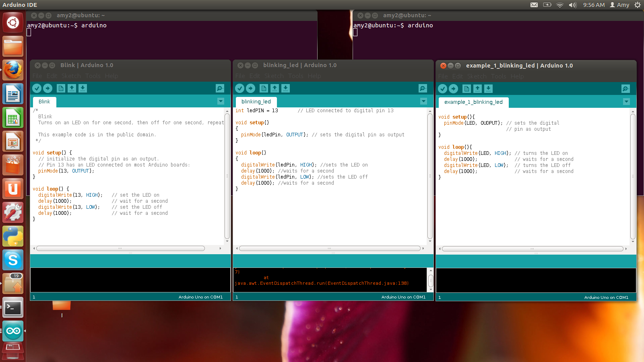The height and width of the screenshot is (362, 644).
Task: Open System Settings launcher icon
Action: pyautogui.click(x=13, y=212)
